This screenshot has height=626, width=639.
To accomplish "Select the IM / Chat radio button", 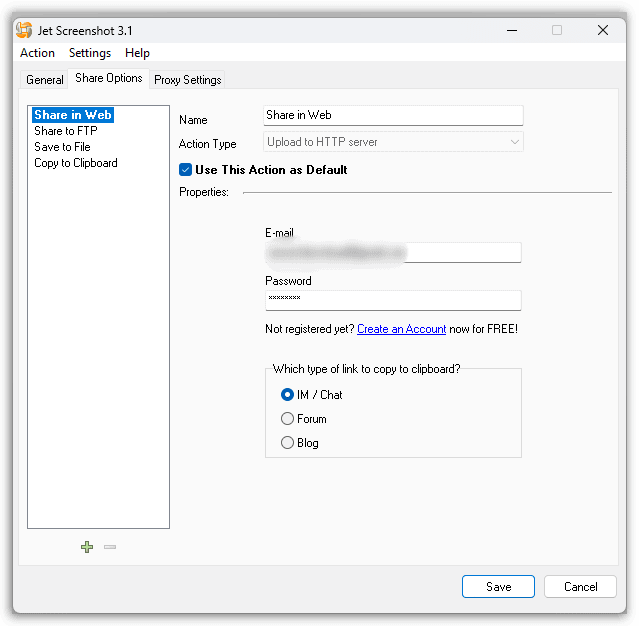I will (287, 395).
